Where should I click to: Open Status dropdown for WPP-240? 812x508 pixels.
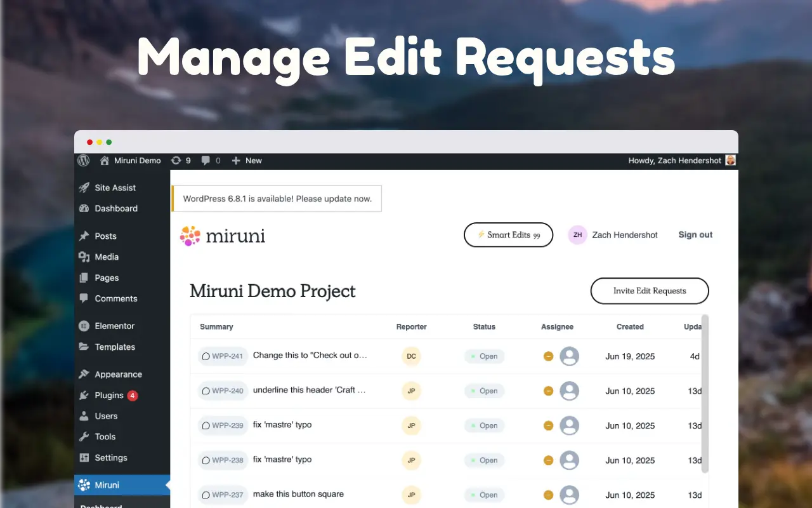(485, 391)
